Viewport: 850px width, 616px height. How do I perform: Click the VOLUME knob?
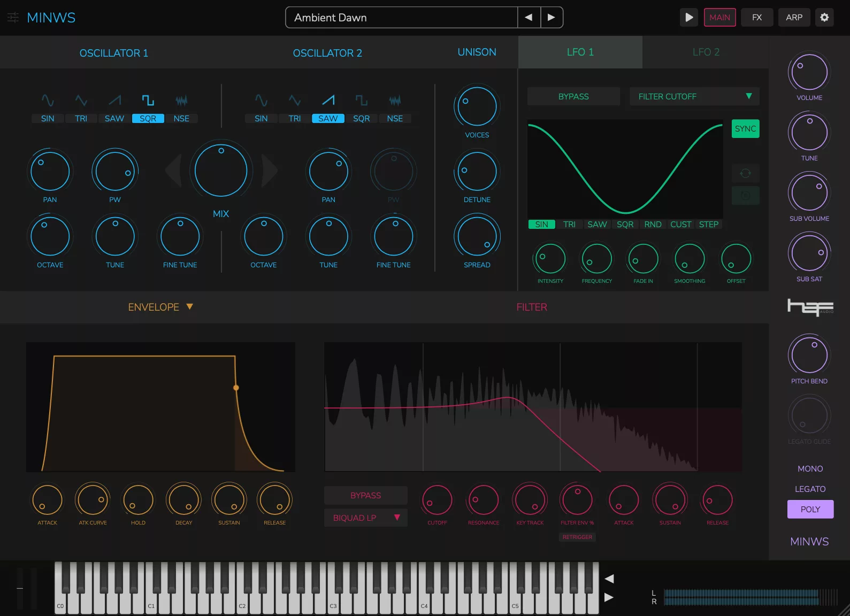click(809, 73)
